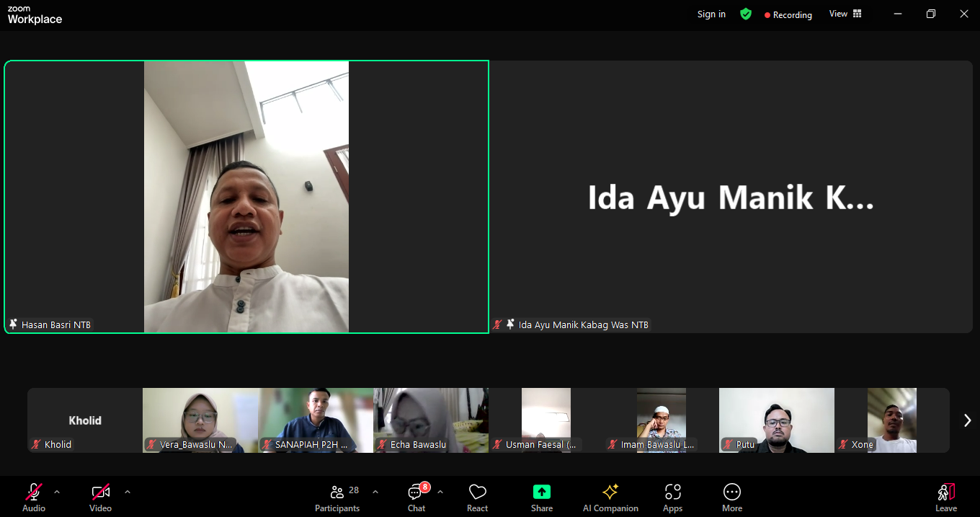Expand video options with Video chevron
This screenshot has height=517, width=980.
(128, 492)
